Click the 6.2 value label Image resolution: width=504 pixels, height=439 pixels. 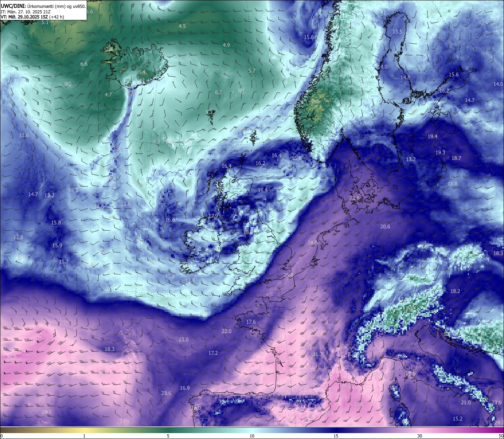tap(219, 92)
